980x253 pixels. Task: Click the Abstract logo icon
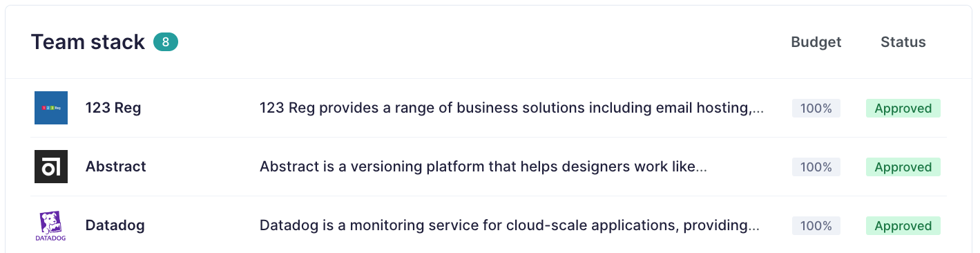(51, 167)
